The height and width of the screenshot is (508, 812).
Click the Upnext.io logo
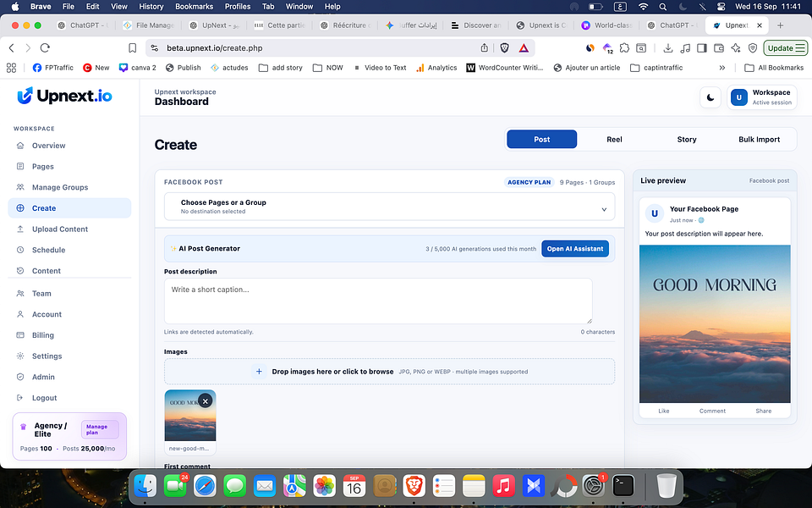(65, 96)
